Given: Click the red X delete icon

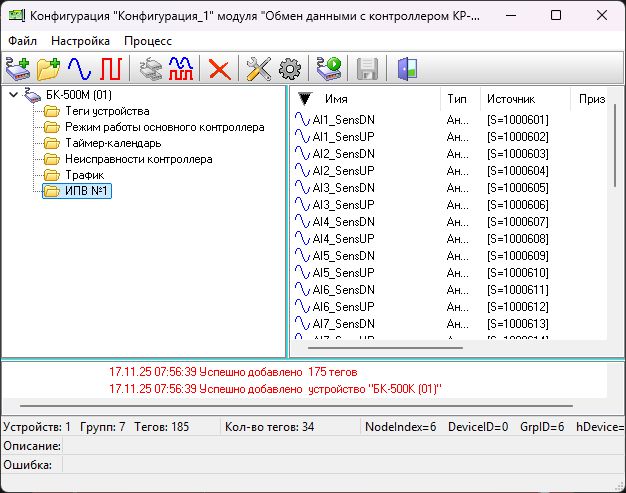Looking at the screenshot, I should tap(219, 69).
